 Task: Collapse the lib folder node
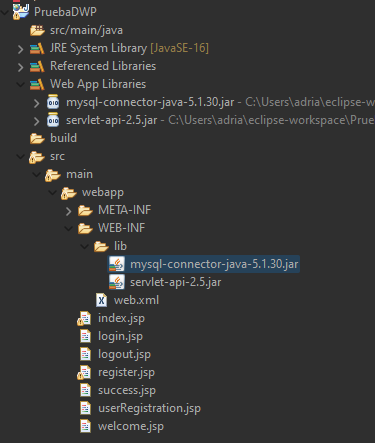[x=85, y=247]
